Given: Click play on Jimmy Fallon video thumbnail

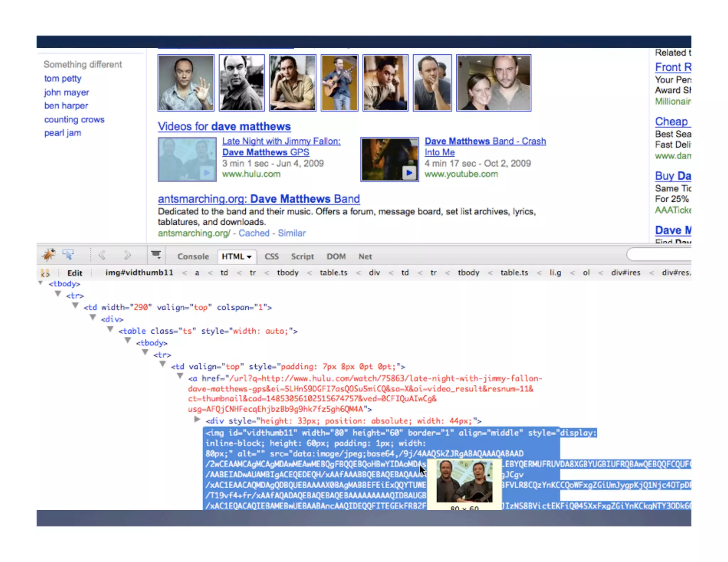Looking at the screenshot, I should (x=207, y=173).
